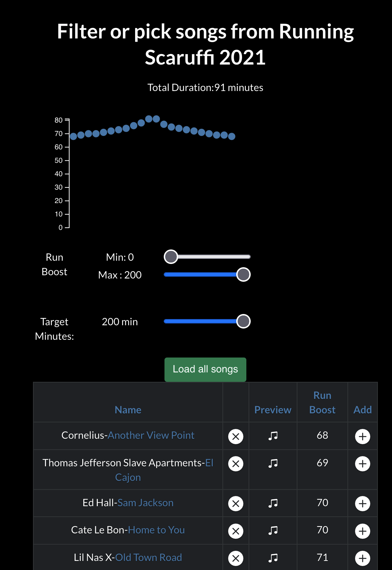Remove "Home to You" by Cate Le Bon
This screenshot has width=392, height=570.
(235, 530)
